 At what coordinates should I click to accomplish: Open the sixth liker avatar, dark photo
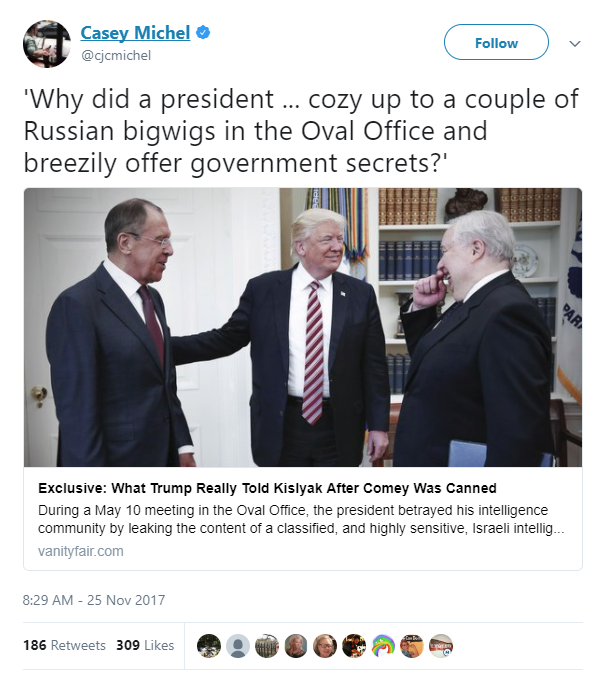[x=354, y=646]
